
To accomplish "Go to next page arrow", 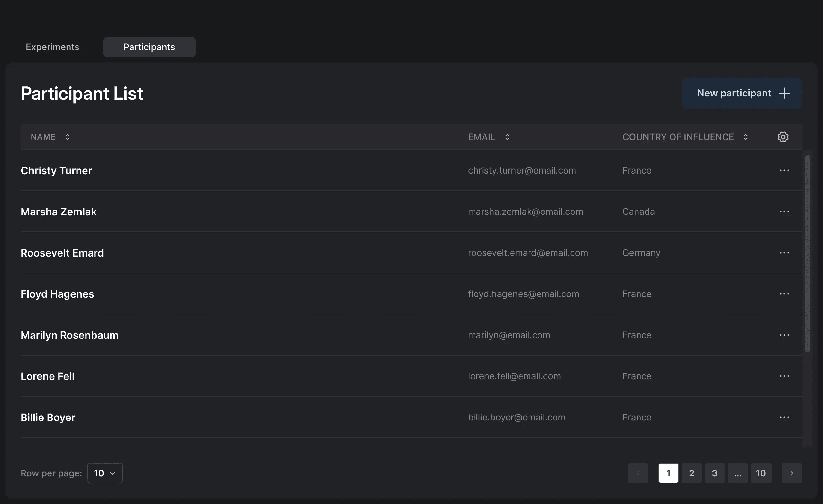I will coord(792,473).
